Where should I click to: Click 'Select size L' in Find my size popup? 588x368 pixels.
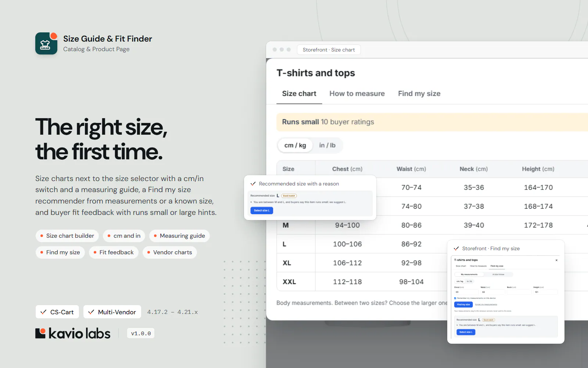click(x=466, y=332)
